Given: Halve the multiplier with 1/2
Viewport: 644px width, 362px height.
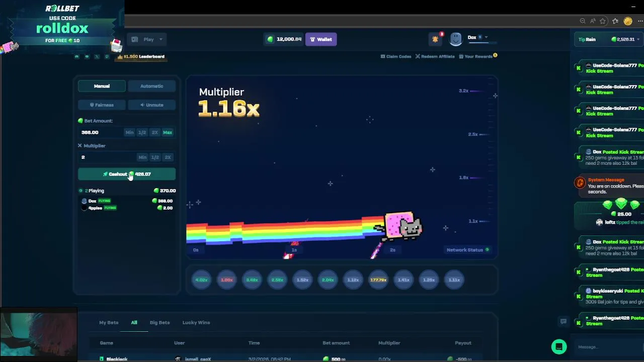Looking at the screenshot, I should [x=155, y=157].
